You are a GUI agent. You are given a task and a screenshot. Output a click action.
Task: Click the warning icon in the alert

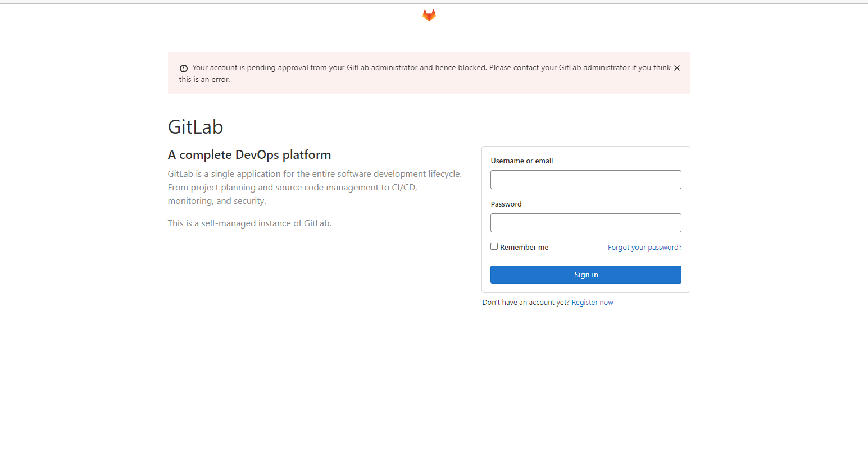pyautogui.click(x=184, y=68)
